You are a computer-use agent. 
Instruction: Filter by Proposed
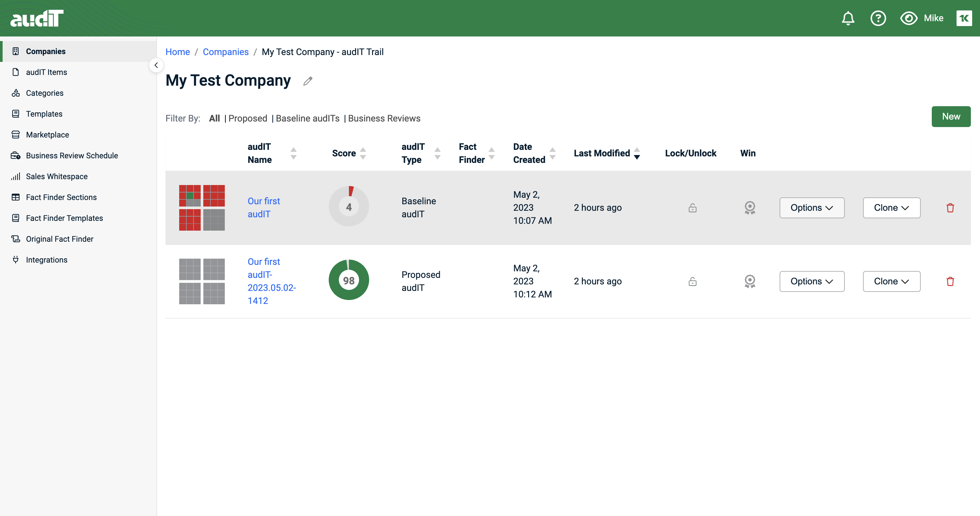point(248,118)
